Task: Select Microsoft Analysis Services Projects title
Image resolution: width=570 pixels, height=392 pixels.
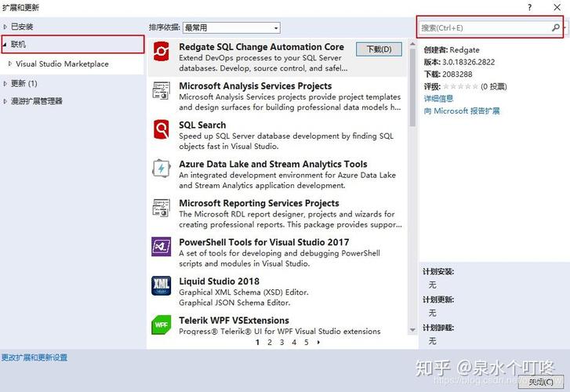Action: point(255,85)
